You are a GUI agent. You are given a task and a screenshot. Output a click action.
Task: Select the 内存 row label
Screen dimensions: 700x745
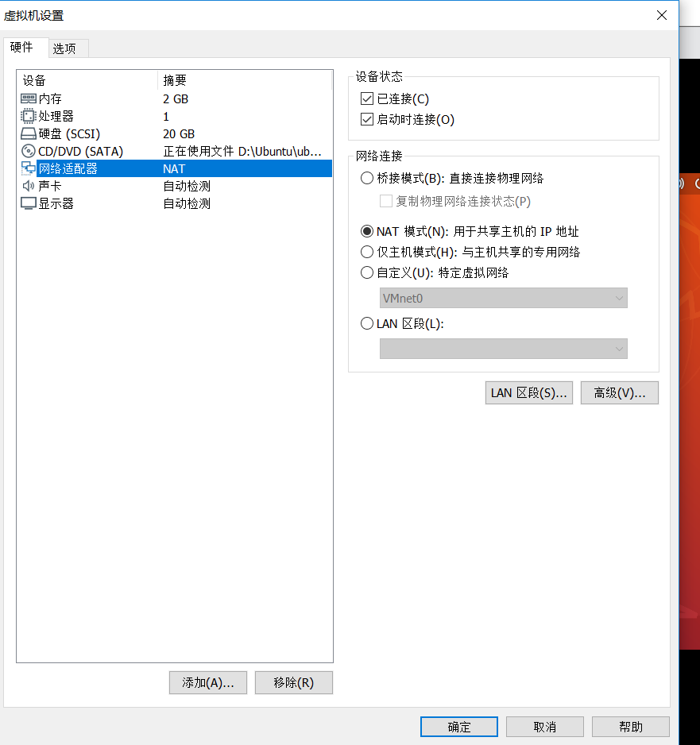(50, 98)
